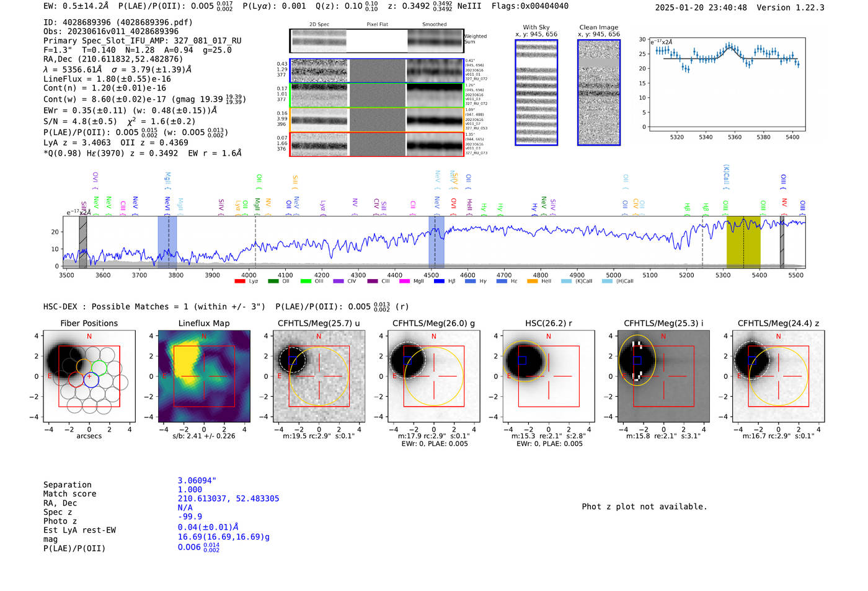Screen dimensions: 868x591
Task: Select the orange-bordered 2D spectrum row
Action: tap(376, 120)
